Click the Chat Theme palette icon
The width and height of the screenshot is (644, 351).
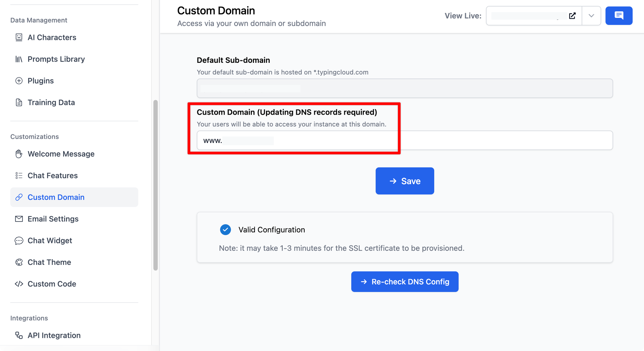click(x=19, y=262)
